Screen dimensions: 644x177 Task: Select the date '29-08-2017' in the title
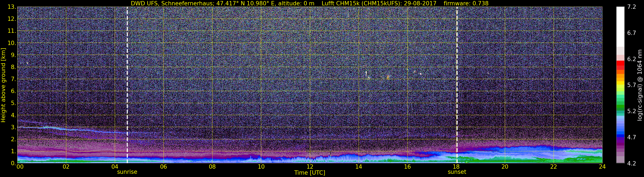point(420,3)
